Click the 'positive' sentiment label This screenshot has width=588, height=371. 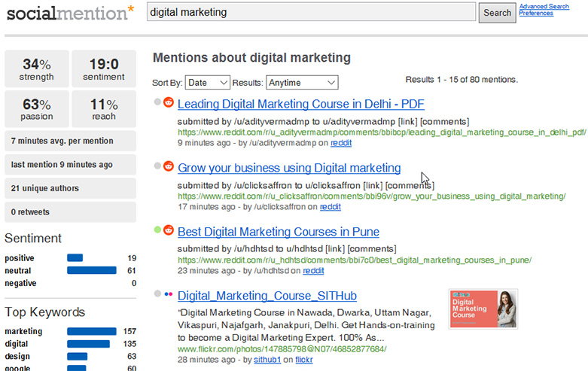pos(20,258)
